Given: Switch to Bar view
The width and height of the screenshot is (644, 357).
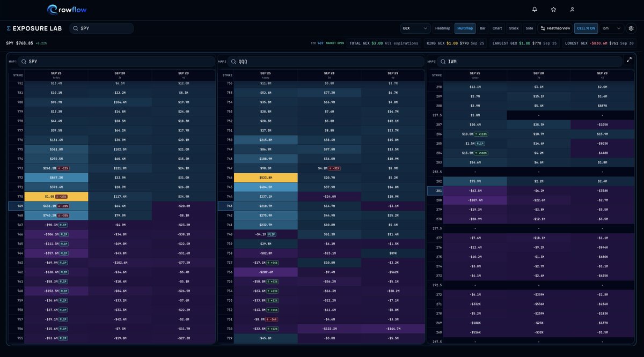Looking at the screenshot, I should [x=482, y=28].
